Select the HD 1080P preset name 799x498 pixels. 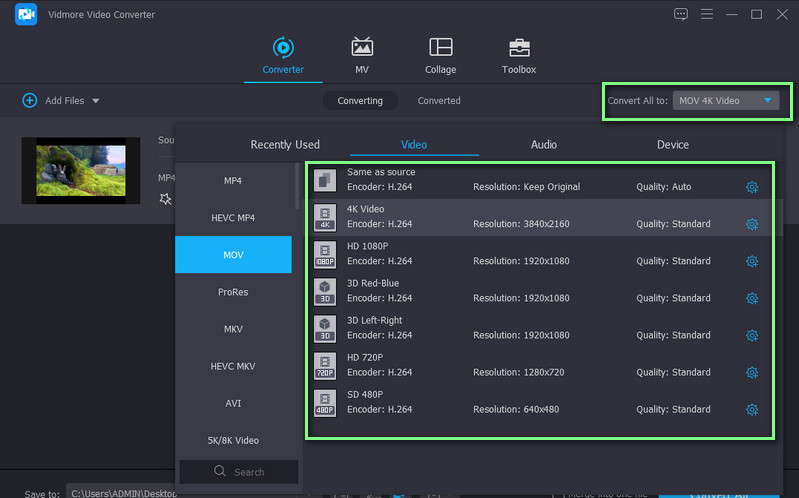(x=367, y=246)
